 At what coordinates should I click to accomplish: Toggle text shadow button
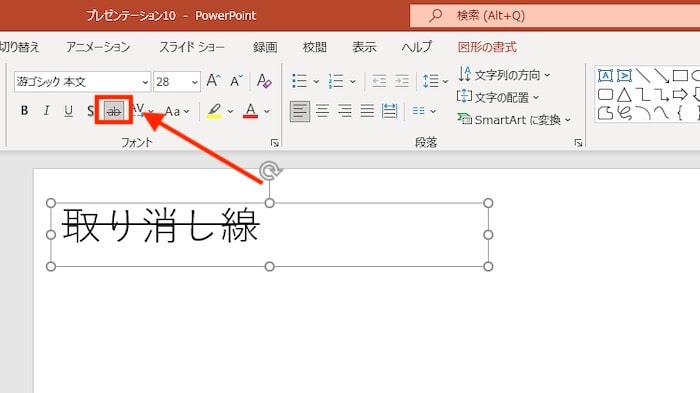pos(90,111)
